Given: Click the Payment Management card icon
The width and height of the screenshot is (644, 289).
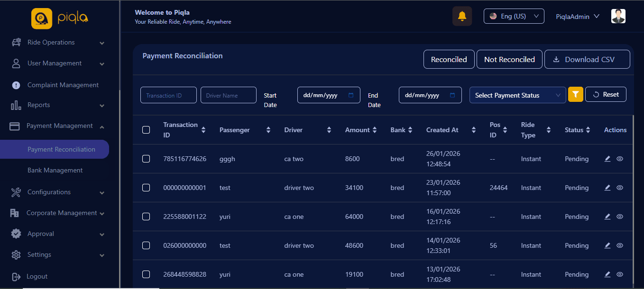Looking at the screenshot, I should [x=15, y=126].
